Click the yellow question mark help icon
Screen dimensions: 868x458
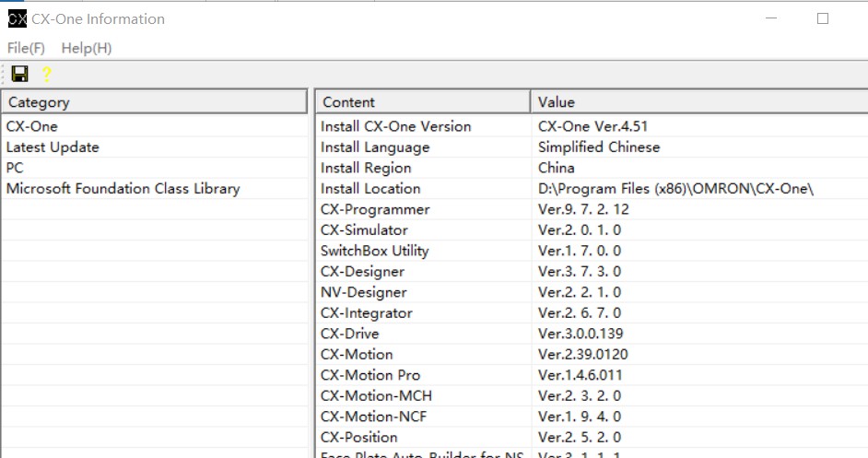(x=46, y=75)
